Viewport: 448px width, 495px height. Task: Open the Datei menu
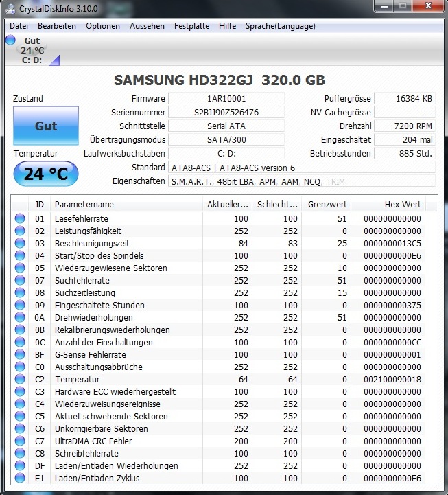(x=19, y=26)
